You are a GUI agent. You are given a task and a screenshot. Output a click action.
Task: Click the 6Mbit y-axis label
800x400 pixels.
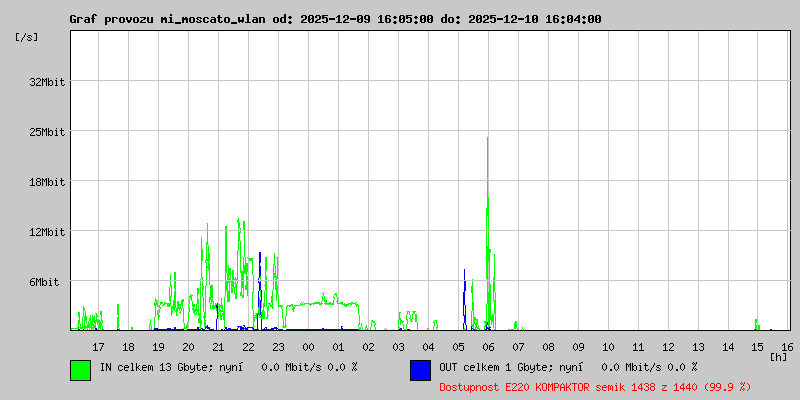pos(44,282)
